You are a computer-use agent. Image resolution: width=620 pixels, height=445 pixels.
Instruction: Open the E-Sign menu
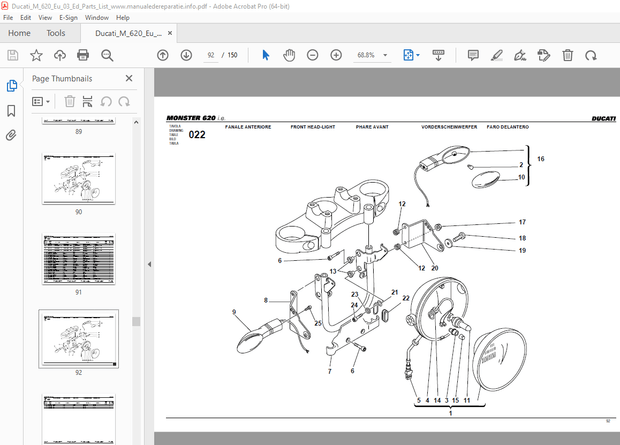coord(68,18)
